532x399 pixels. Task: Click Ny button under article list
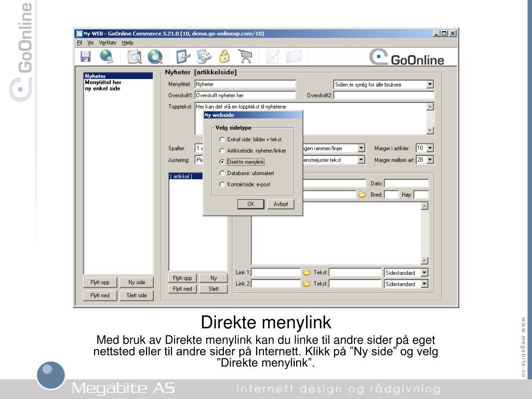tap(214, 278)
